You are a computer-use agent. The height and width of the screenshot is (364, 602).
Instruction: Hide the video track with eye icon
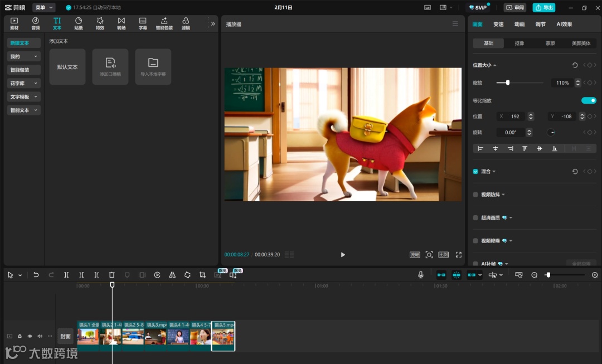click(30, 336)
